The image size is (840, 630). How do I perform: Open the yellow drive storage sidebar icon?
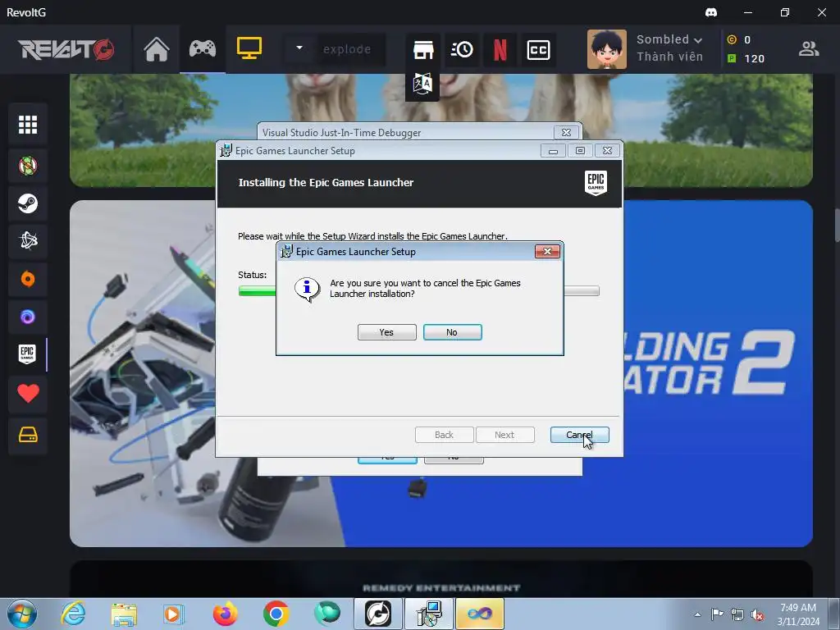[28, 435]
